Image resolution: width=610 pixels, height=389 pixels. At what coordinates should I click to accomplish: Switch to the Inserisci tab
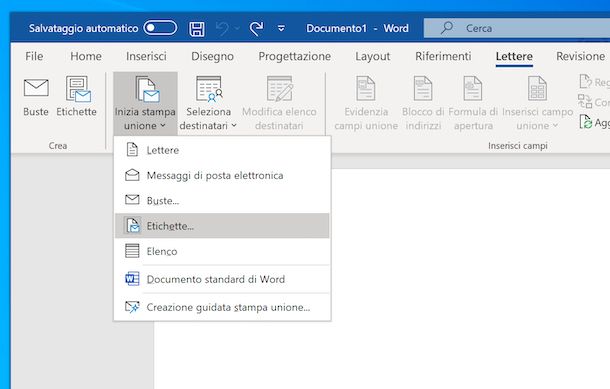pyautogui.click(x=146, y=56)
